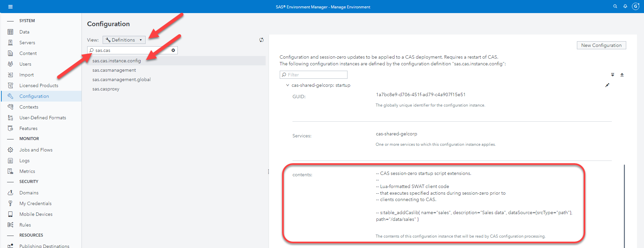The image size is (644, 248).
Task: Click the My Credentials key icon
Action: (10, 203)
